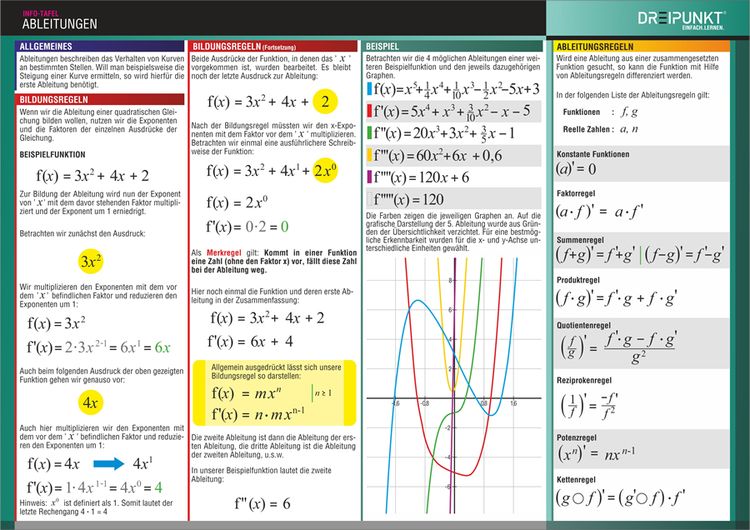Click the blue color marker beside f(x)
This screenshot has height=530, width=750.
(369, 88)
